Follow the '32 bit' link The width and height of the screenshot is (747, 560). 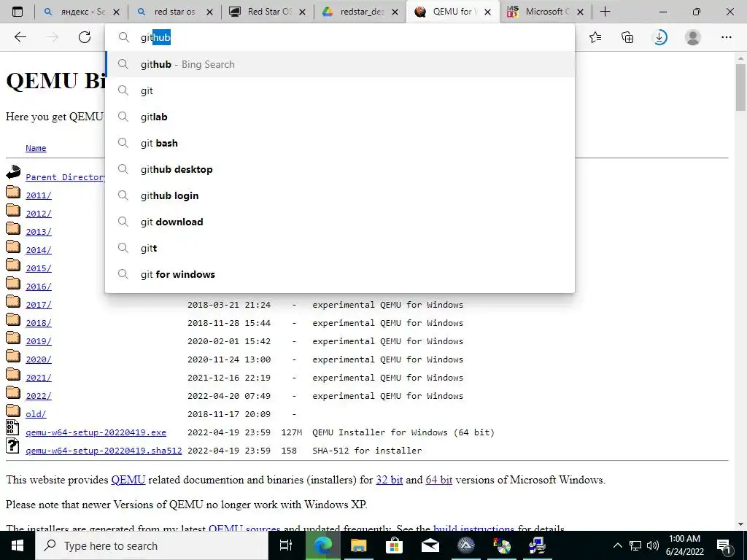tap(390, 480)
